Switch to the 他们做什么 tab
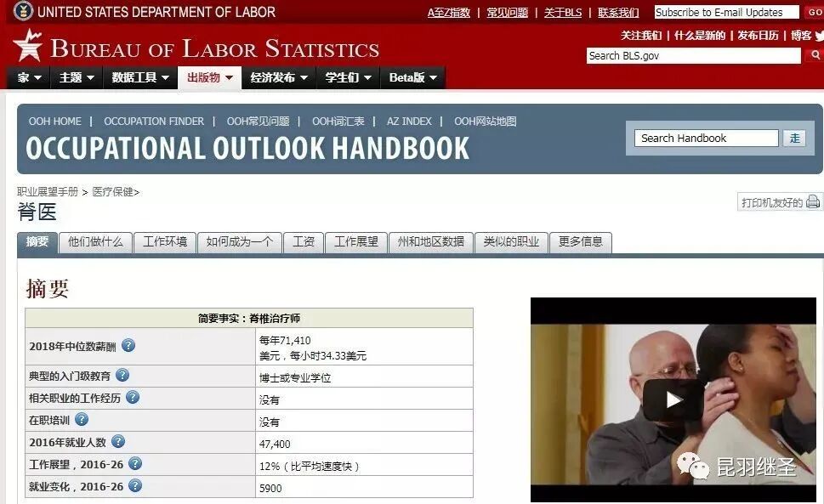This screenshot has width=824, height=504. (95, 242)
